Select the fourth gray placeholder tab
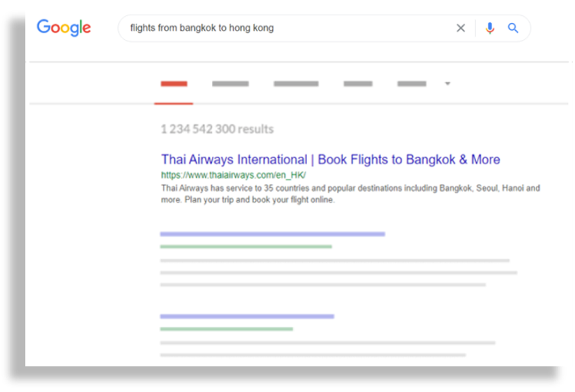This screenshot has height=392, width=575. pos(358,84)
